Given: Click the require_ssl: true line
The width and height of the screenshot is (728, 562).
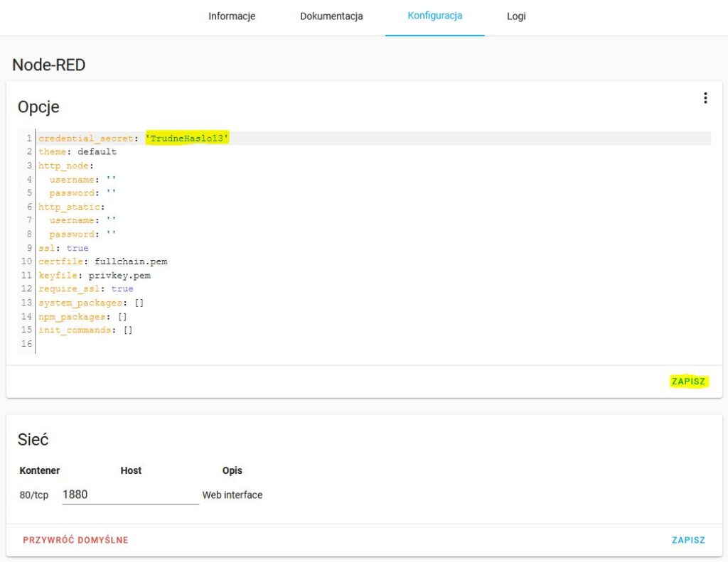Looking at the screenshot, I should 85,288.
